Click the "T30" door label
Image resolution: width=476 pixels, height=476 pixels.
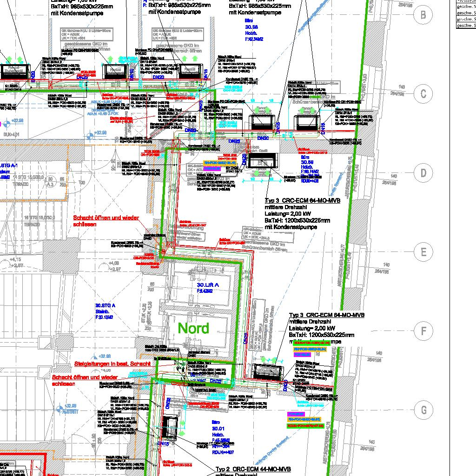[82, 182]
